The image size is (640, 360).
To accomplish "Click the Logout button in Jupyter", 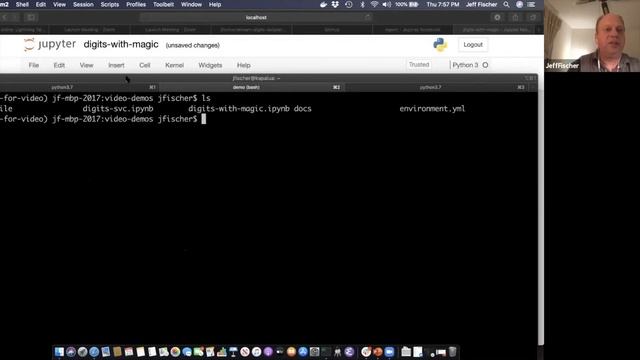I will point(473,45).
